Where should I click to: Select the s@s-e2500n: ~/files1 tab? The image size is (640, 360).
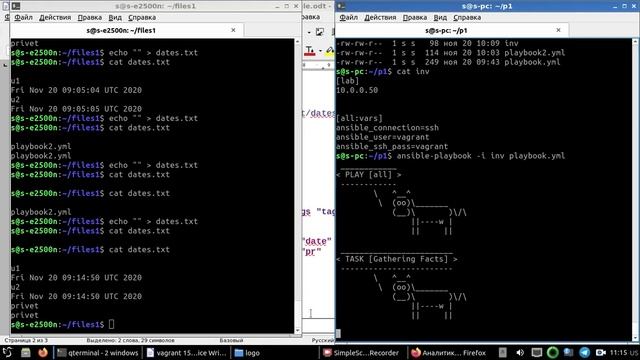(127, 30)
